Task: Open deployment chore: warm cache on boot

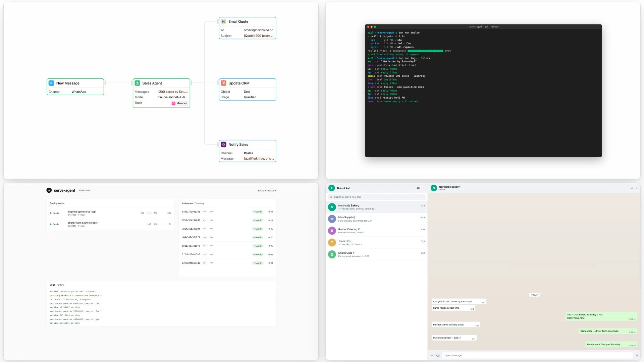Action: pyautogui.click(x=110, y=224)
